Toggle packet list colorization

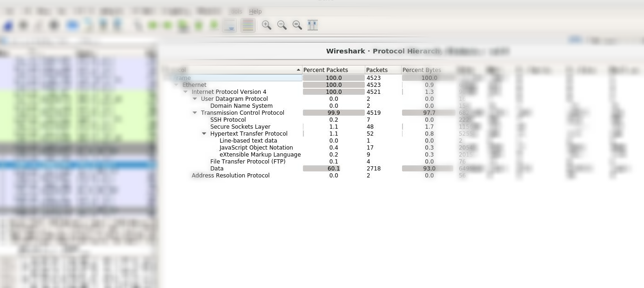coord(248,25)
